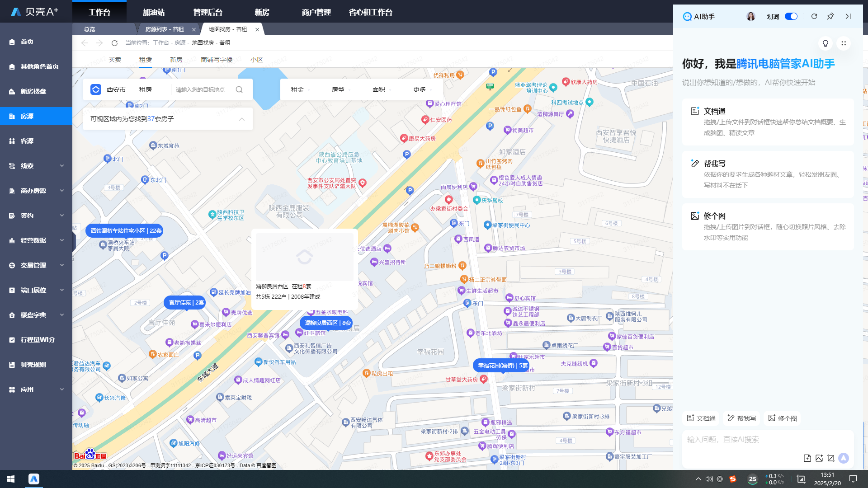
Task: Click the refresh icon in AI助手 header
Action: point(814,16)
